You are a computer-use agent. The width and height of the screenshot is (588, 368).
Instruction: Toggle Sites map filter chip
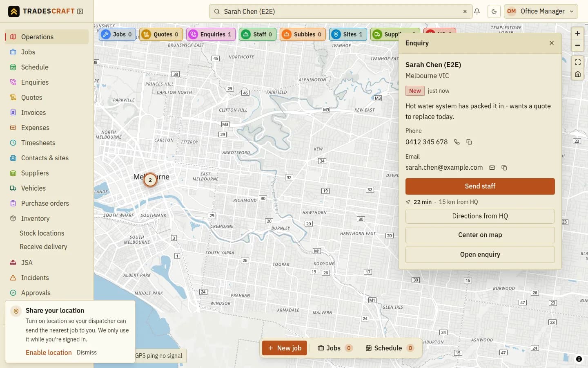point(348,34)
